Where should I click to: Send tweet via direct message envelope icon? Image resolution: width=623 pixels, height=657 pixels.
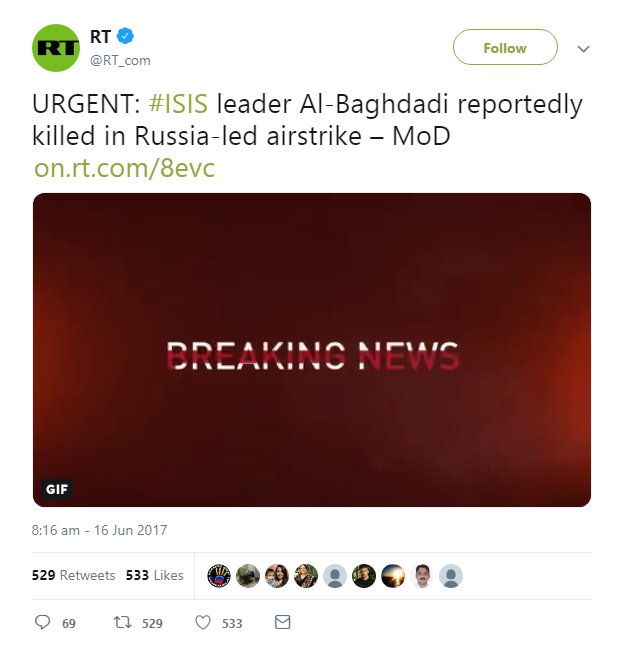click(282, 622)
